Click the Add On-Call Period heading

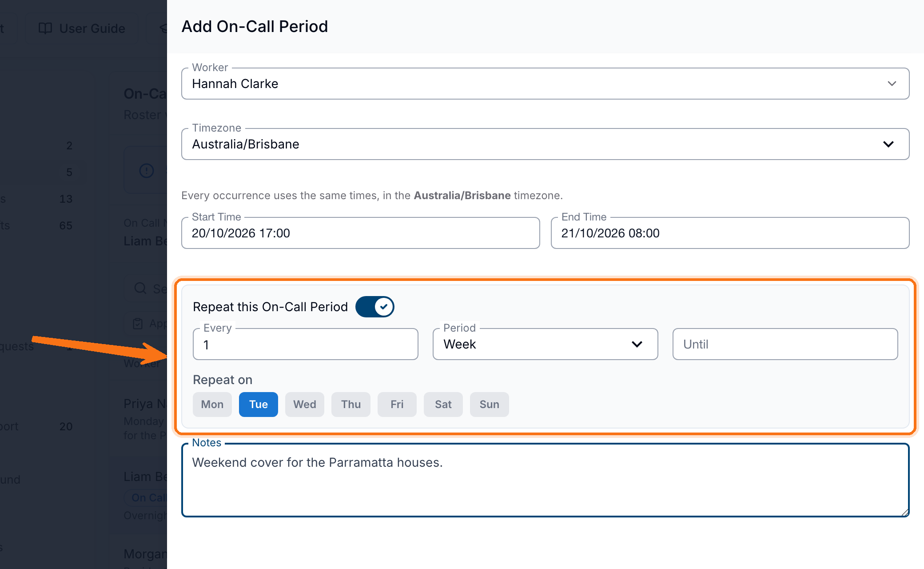255,27
